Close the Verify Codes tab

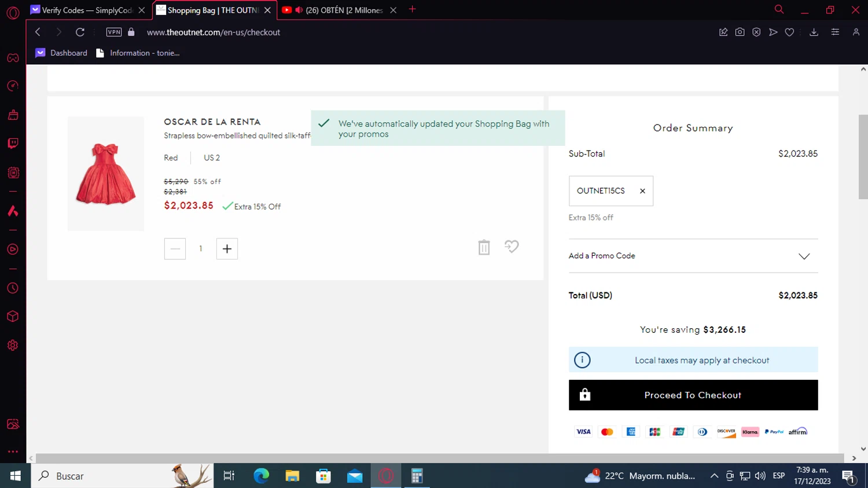[142, 10]
